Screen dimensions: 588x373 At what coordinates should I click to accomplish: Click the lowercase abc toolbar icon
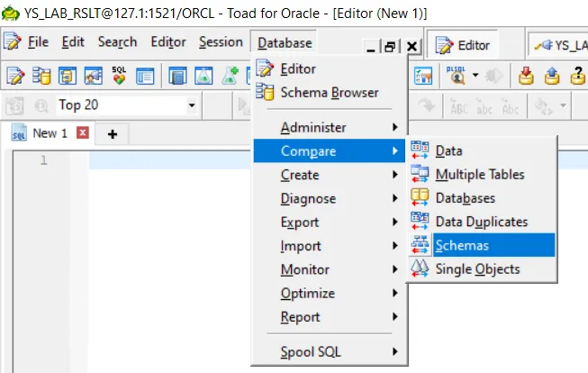point(484,106)
